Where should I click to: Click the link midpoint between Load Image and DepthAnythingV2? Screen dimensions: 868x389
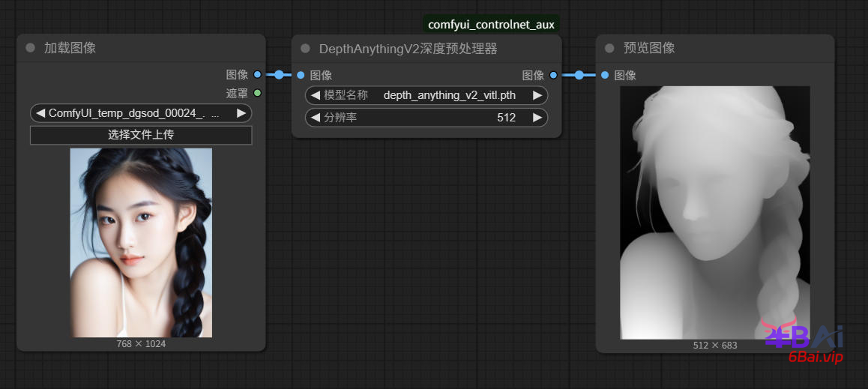pyautogui.click(x=279, y=75)
